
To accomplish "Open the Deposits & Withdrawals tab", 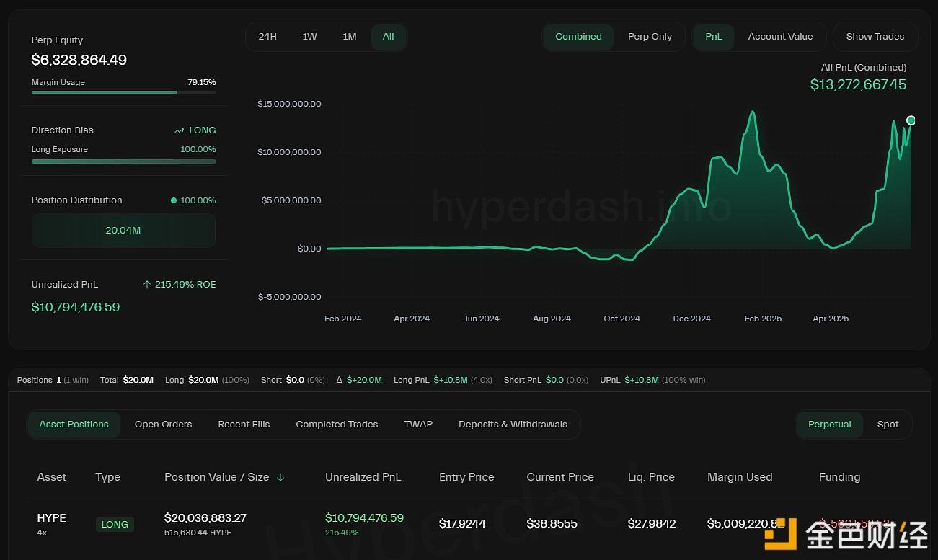I will click(x=513, y=425).
